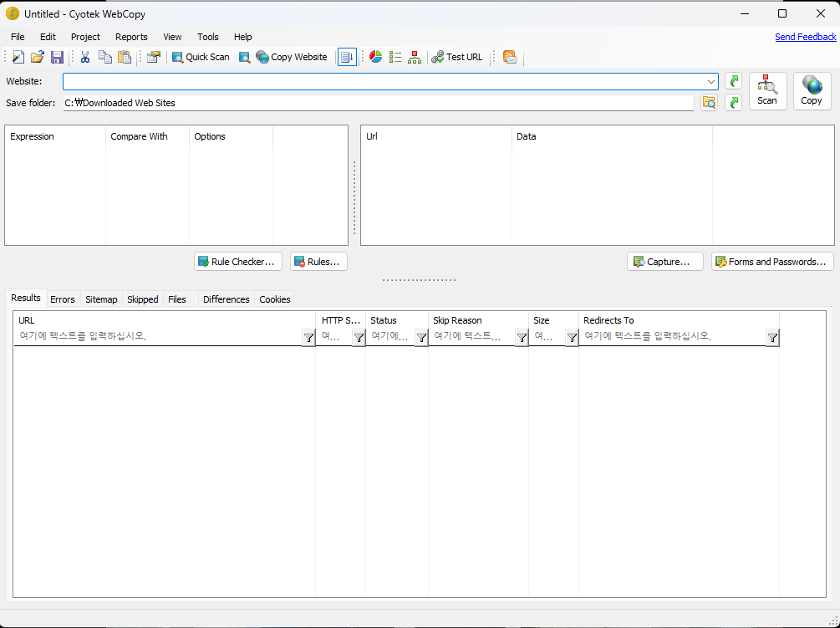Viewport: 840px width, 628px height.
Task: Switch to the Errors tab
Action: [x=63, y=299]
